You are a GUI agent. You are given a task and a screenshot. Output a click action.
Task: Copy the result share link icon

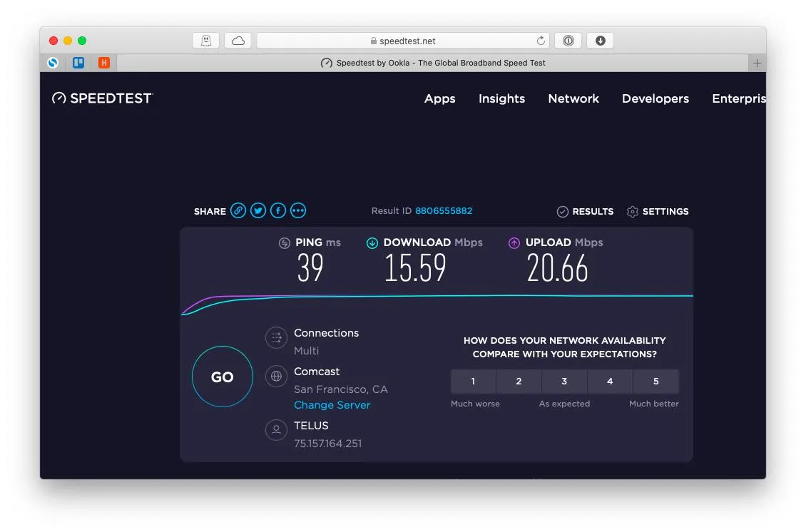click(x=238, y=211)
